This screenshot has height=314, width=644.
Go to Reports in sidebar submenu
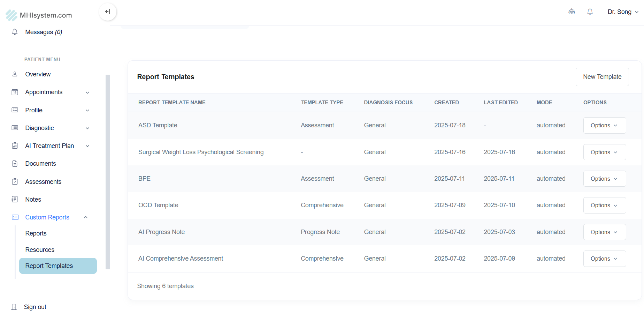pyautogui.click(x=36, y=233)
